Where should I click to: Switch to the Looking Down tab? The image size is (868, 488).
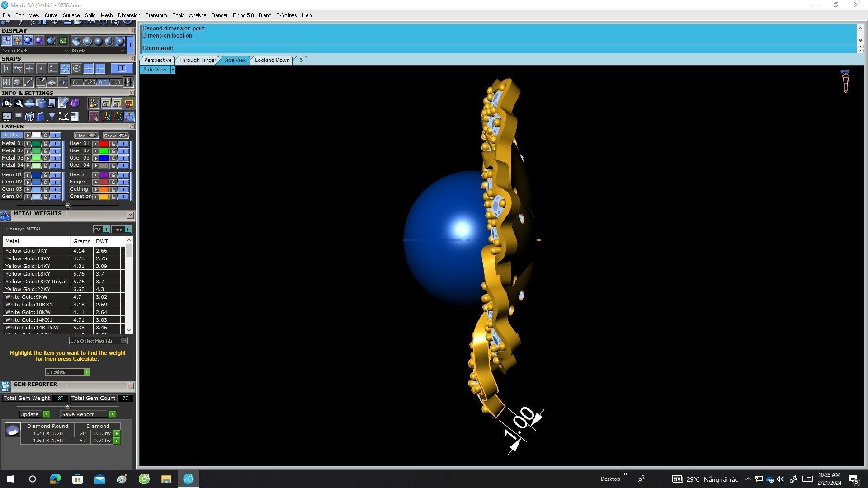(272, 60)
